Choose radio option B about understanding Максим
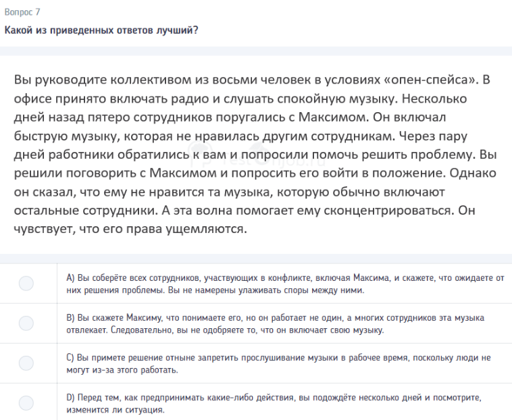This screenshot has height=420, width=512. coord(26,323)
